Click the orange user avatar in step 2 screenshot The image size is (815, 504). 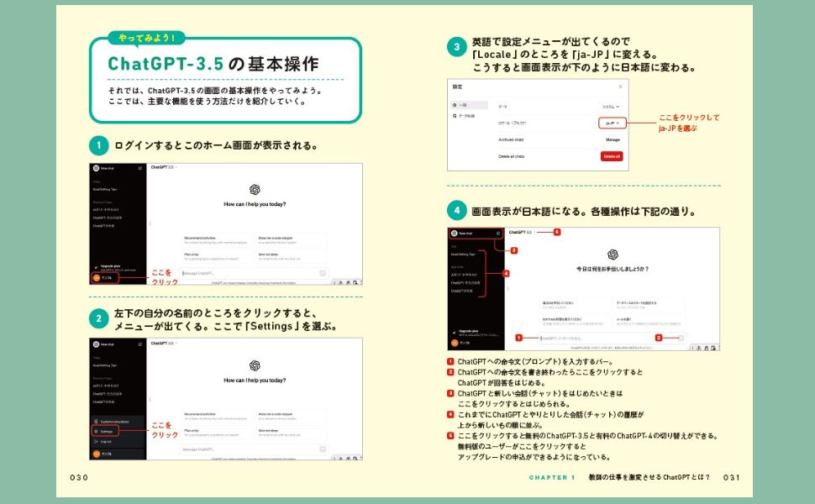click(96, 454)
